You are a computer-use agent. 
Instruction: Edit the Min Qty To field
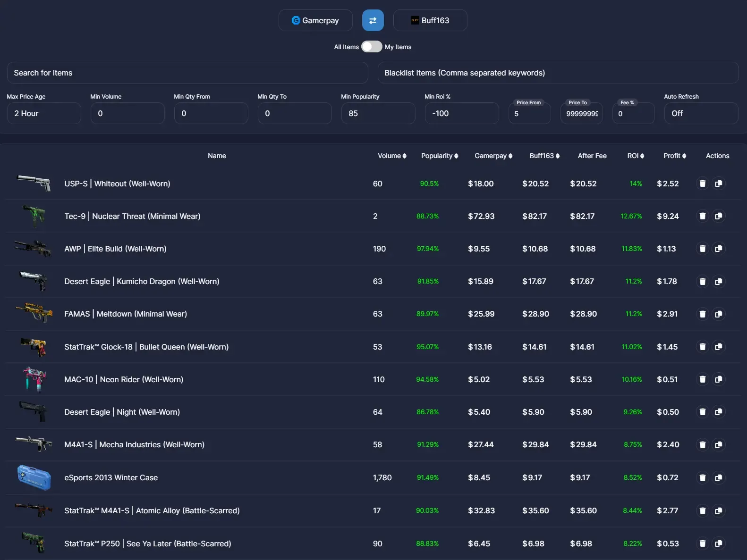(x=295, y=113)
